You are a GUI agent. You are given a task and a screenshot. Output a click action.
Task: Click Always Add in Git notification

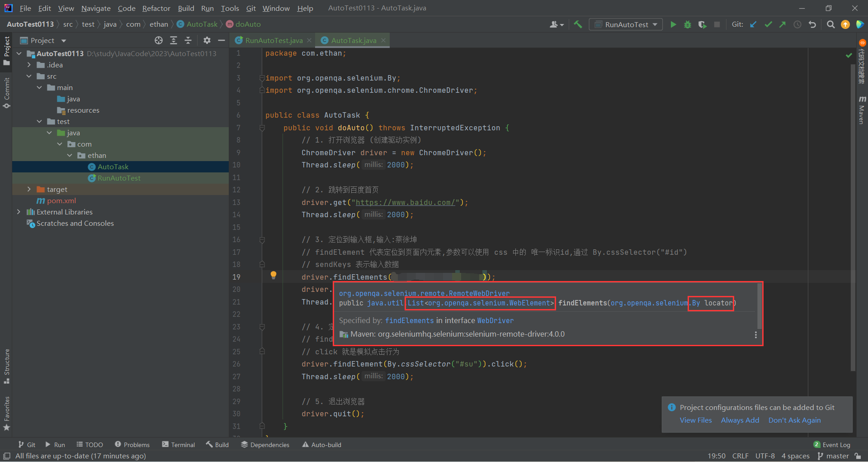point(740,420)
